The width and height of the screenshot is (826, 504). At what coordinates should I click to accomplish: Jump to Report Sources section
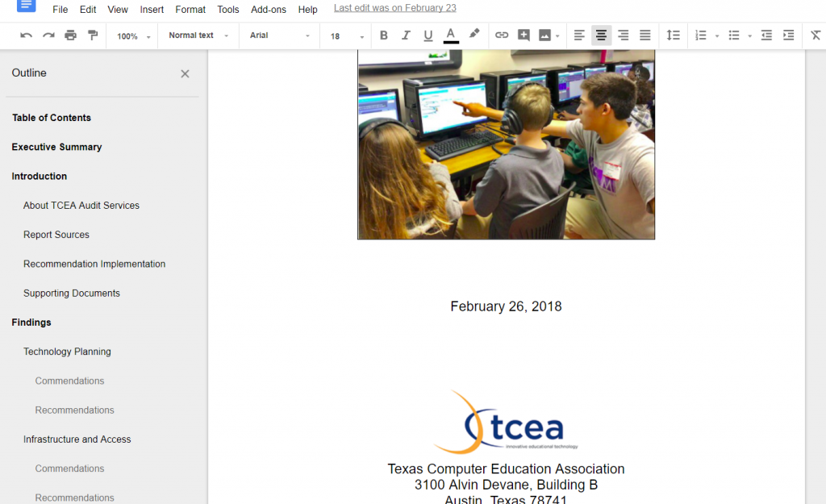click(x=56, y=235)
